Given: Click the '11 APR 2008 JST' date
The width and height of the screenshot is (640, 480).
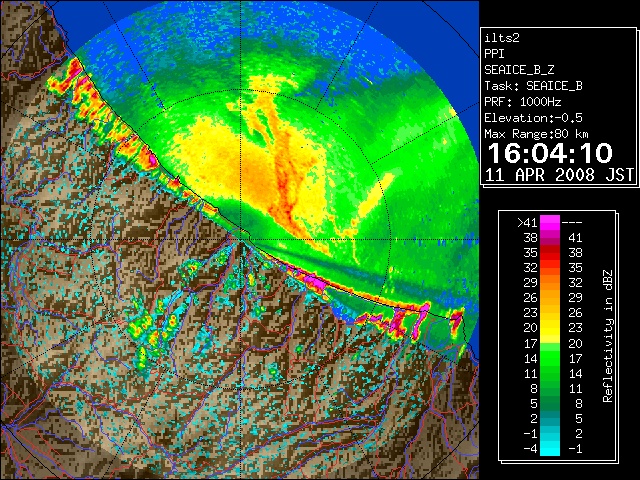Looking at the screenshot, I should click(x=560, y=175).
